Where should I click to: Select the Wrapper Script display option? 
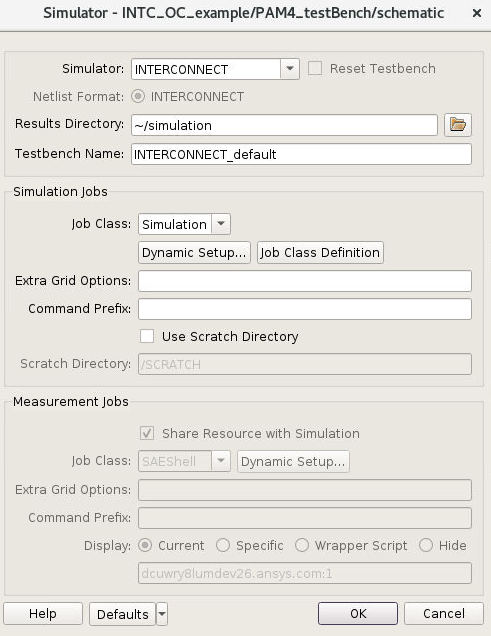click(x=302, y=545)
